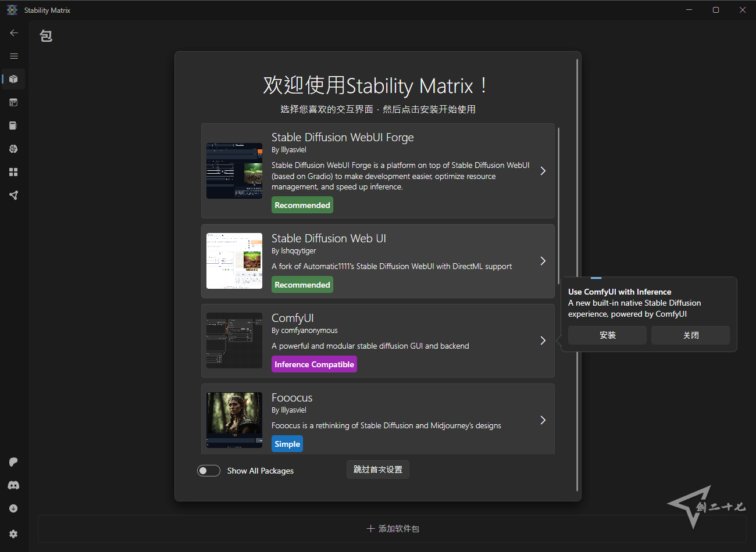Open the settings gear icon
Screen dimensions: 756x552
(14, 534)
